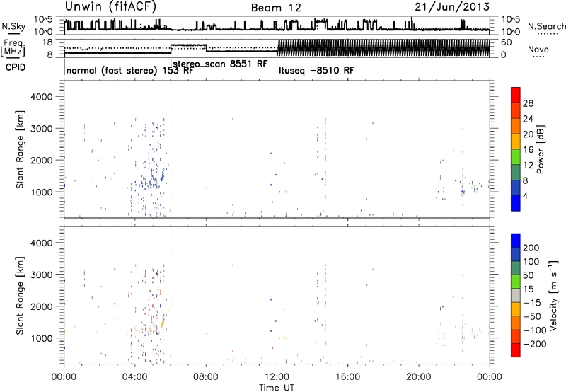The width and height of the screenshot is (566, 392).
Task: Click the '200' velocity colorbar value
Action: [x=531, y=248]
